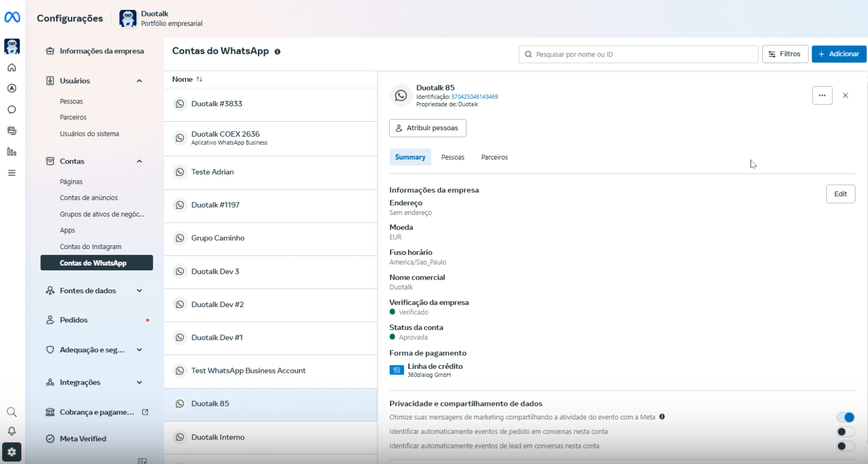Screen dimensions: 868x464
Task: Focus the Pesquisar por nome ou ID field
Action: coord(638,54)
